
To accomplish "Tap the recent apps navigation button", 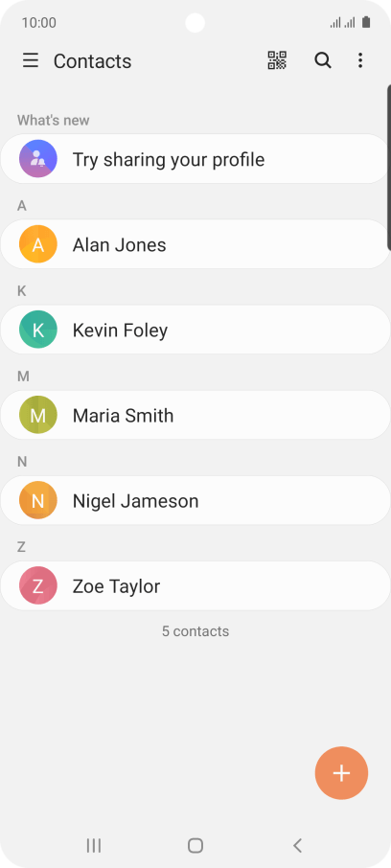I will pyautogui.click(x=94, y=845).
